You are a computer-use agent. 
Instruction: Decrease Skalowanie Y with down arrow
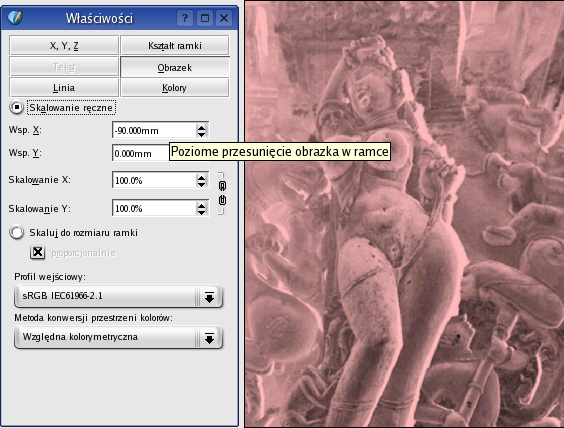click(x=201, y=212)
